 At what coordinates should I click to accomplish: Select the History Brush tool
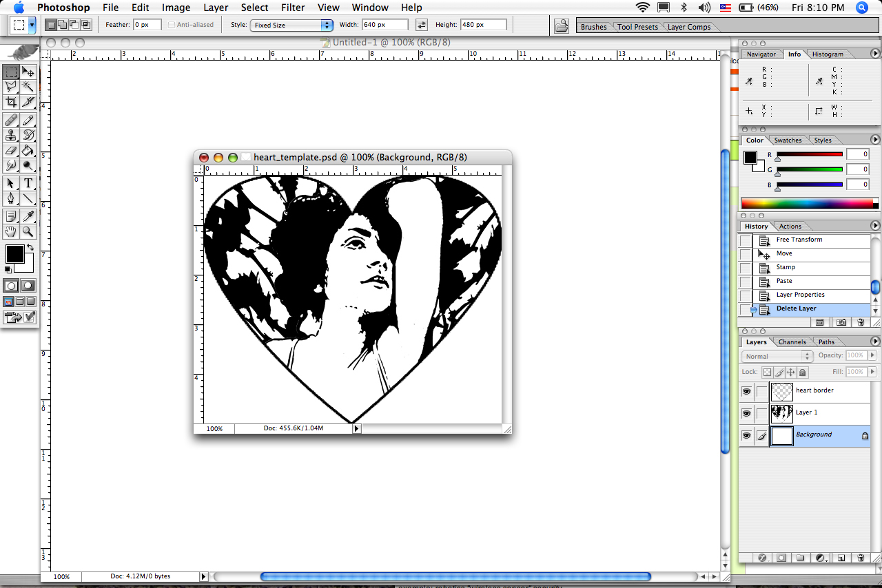28,135
